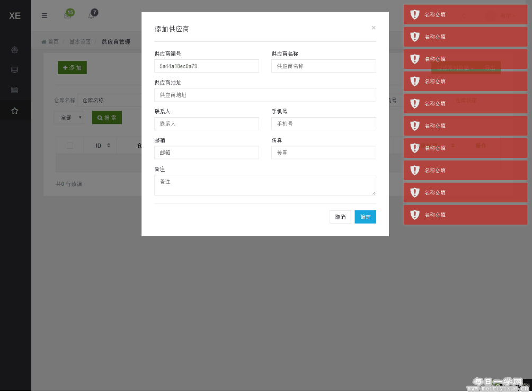Open the bell notifications with badge 7

(x=91, y=15)
